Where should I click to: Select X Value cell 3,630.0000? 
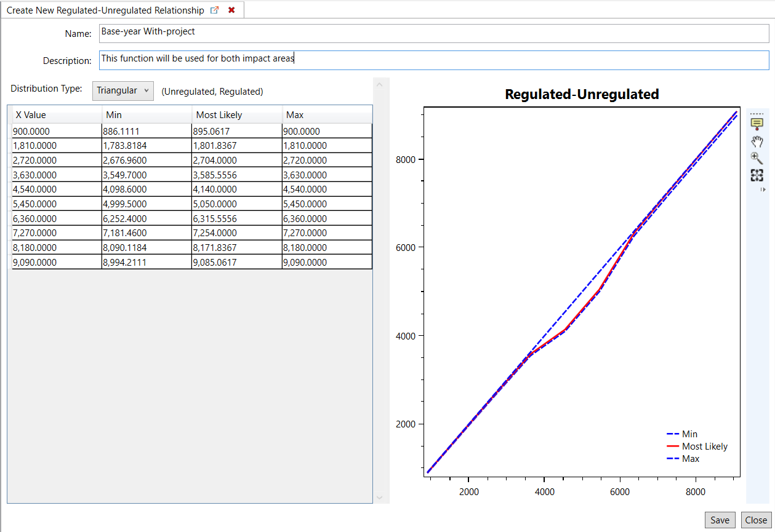click(x=57, y=175)
